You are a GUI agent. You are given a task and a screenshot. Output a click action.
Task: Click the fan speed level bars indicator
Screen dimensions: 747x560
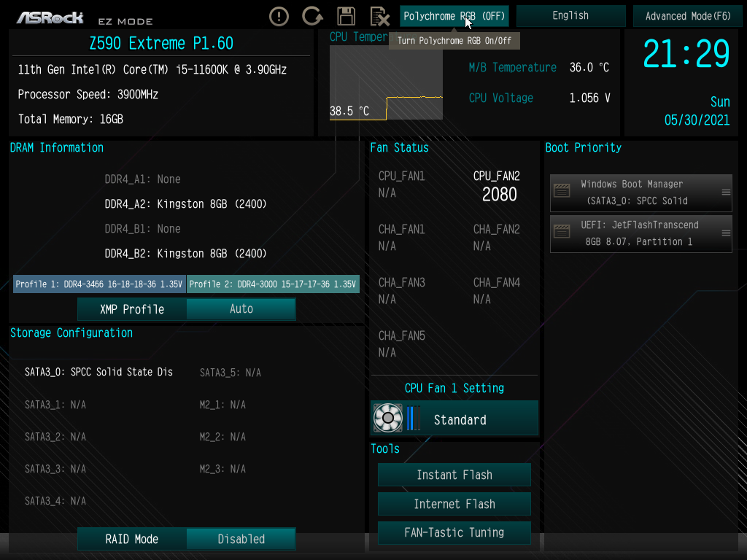click(414, 418)
